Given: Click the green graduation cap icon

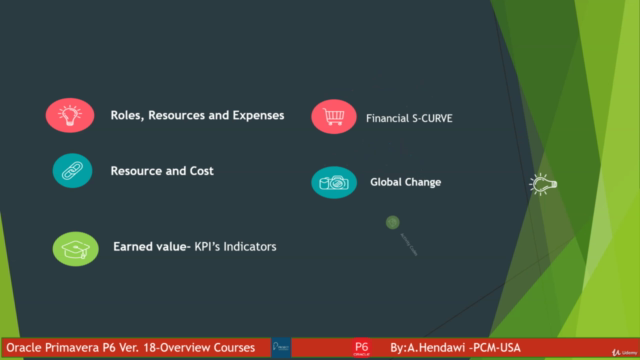Looking at the screenshot, I should point(76,249).
